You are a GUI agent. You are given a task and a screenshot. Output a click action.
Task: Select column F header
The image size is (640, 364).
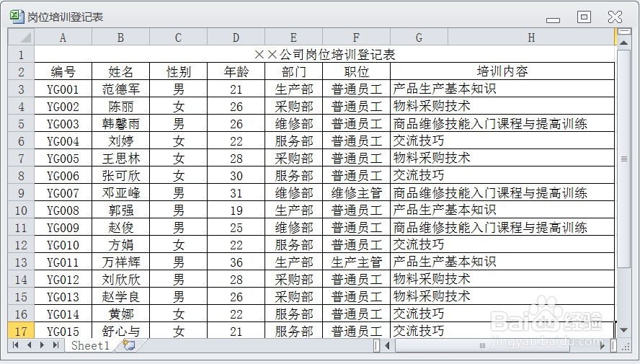click(356, 37)
